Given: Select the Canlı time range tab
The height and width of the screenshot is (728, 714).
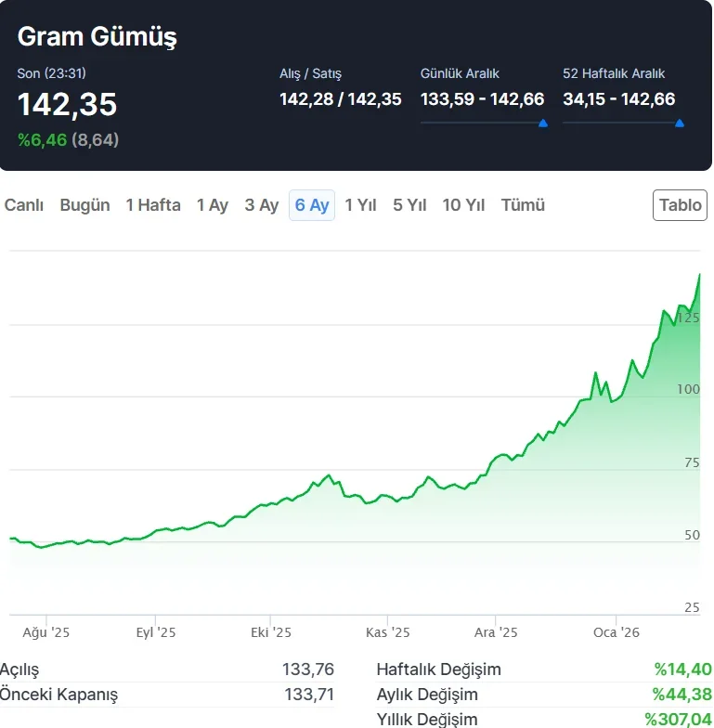Looking at the screenshot, I should [24, 205].
